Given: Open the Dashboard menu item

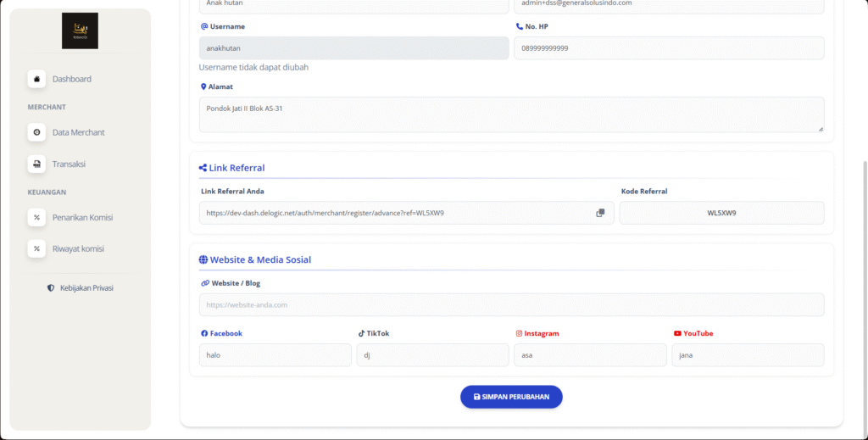Looking at the screenshot, I should click(x=71, y=79).
